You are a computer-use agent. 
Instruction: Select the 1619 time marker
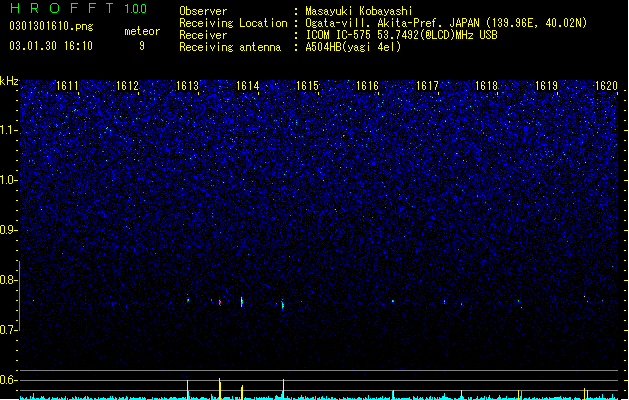click(546, 86)
